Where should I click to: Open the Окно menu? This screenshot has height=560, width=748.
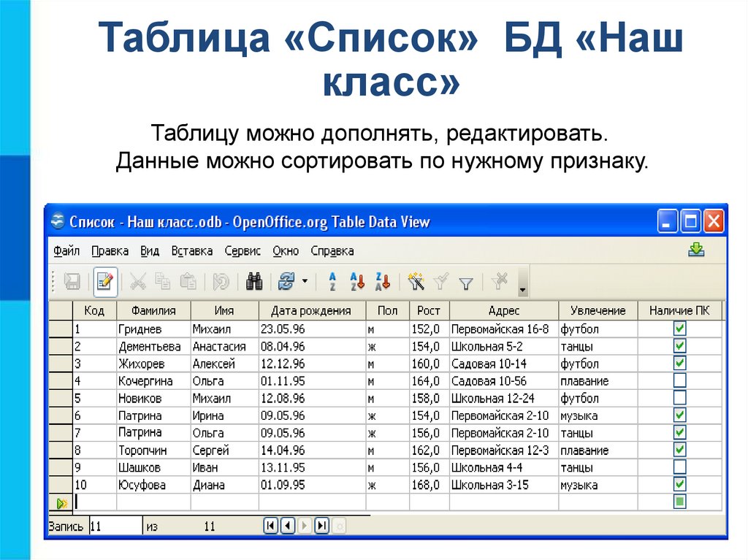coord(286,251)
